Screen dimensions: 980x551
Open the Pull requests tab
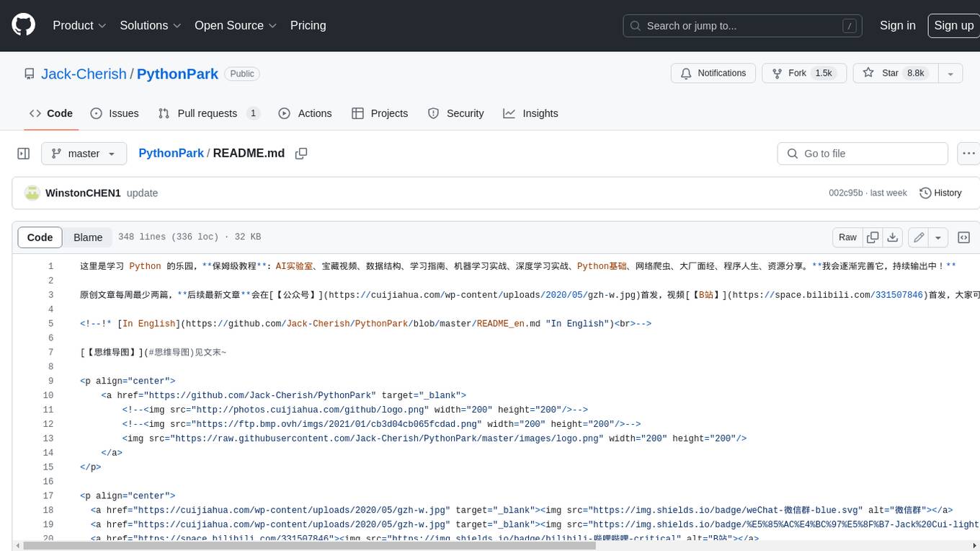tap(209, 113)
